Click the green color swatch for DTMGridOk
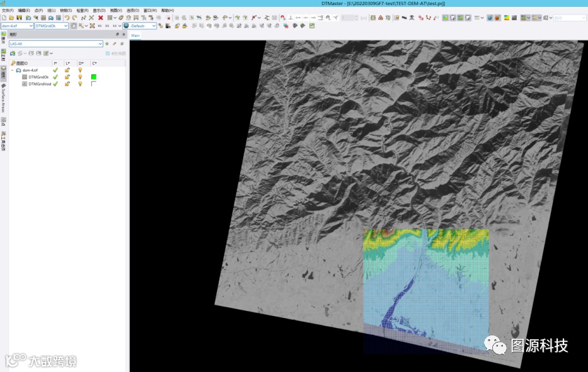588x372 pixels. click(x=93, y=77)
